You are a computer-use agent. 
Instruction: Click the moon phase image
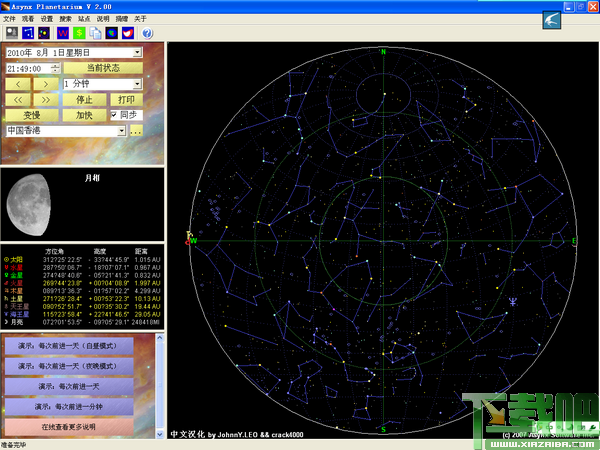tap(29, 205)
